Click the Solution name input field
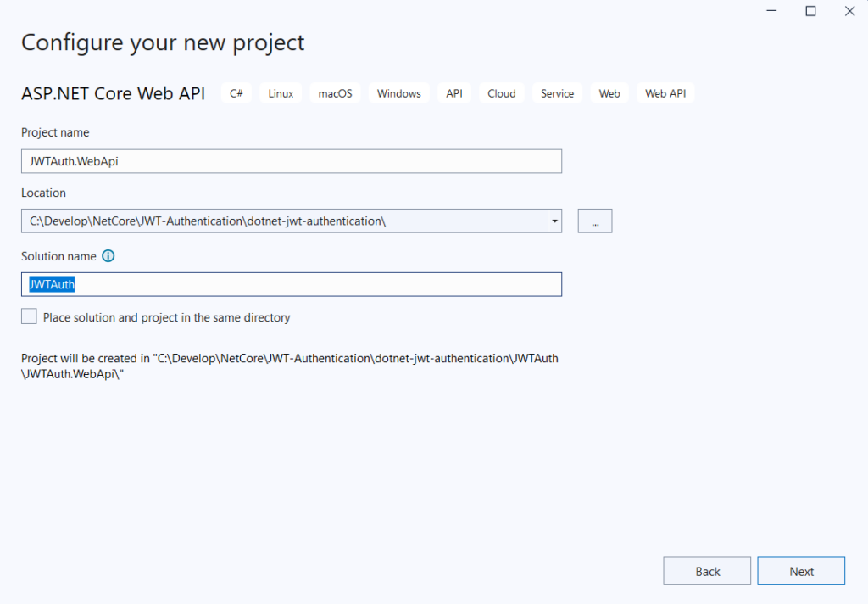868x604 pixels. 292,284
